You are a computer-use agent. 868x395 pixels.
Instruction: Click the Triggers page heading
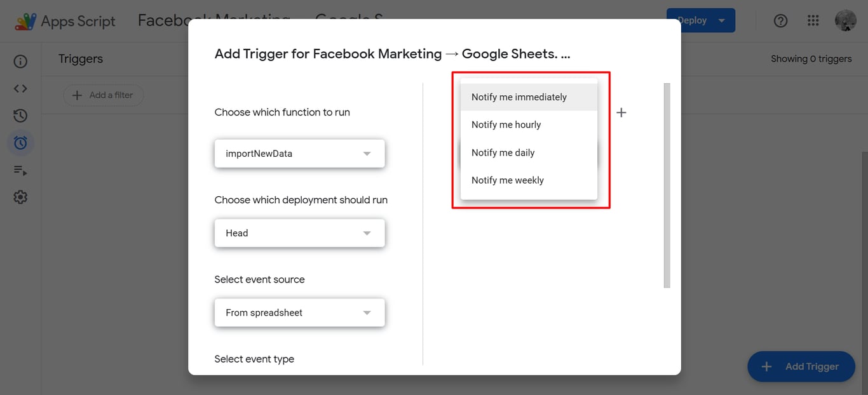coord(81,59)
